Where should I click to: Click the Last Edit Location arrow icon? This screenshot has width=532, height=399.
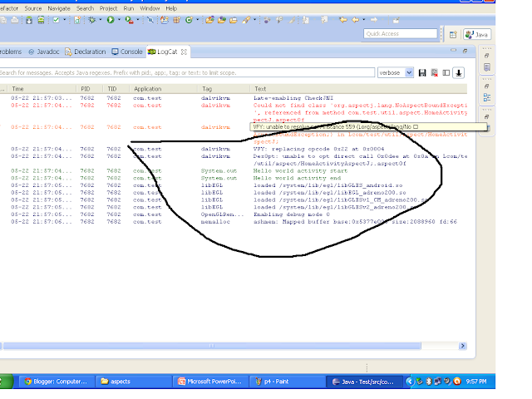coord(343,20)
